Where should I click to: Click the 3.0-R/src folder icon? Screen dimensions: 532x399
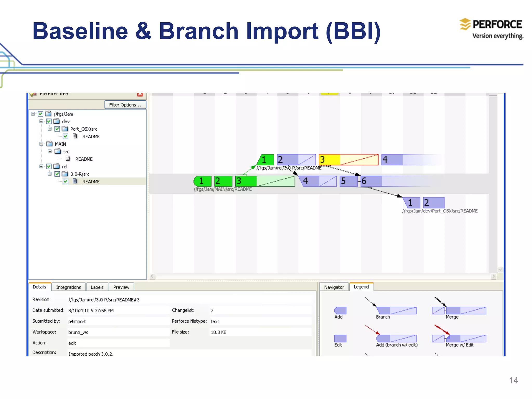tap(65, 174)
